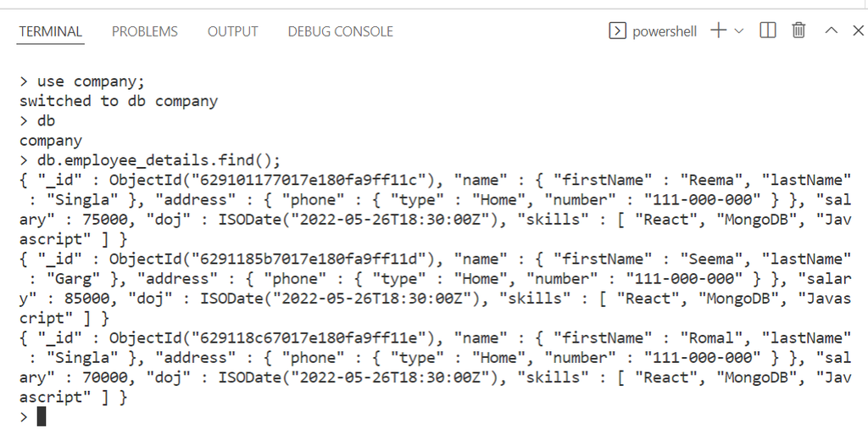Focus the empty prompt at the block cursor
Viewport: 868px width, 441px height.
click(41, 416)
